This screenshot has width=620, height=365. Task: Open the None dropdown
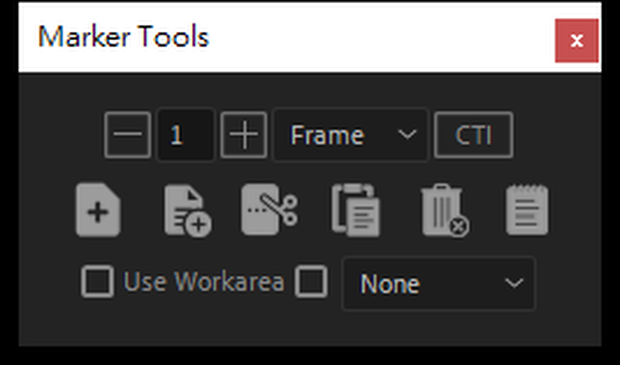click(x=439, y=283)
